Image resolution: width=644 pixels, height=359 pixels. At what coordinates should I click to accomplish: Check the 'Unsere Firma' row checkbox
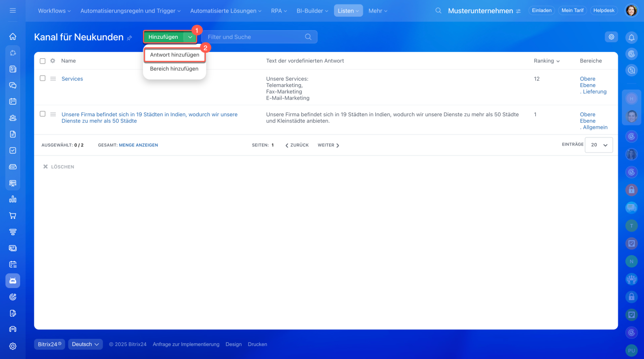(43, 114)
